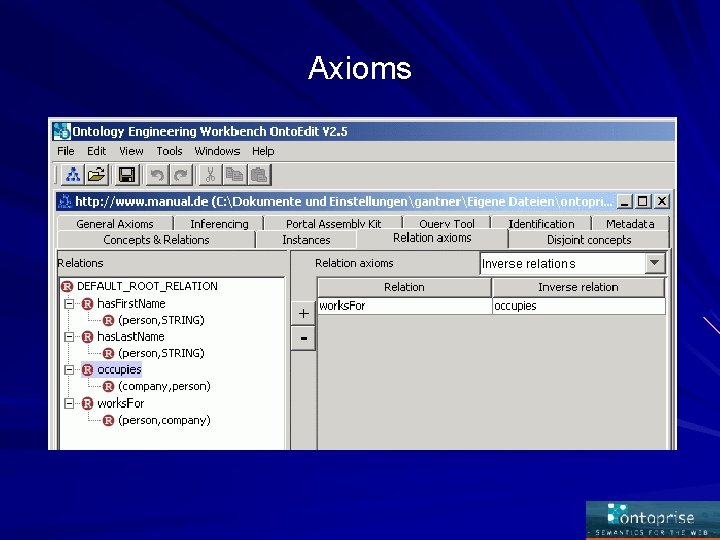Select the hasFirstName relation
Image resolution: width=720 pixels, height=540 pixels.
pos(131,304)
